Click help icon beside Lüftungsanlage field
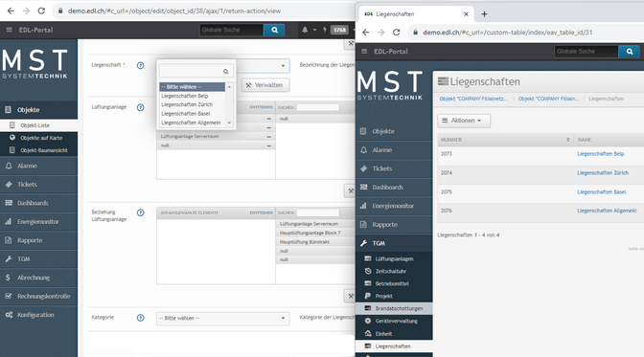The width and height of the screenshot is (644, 357). (141, 107)
